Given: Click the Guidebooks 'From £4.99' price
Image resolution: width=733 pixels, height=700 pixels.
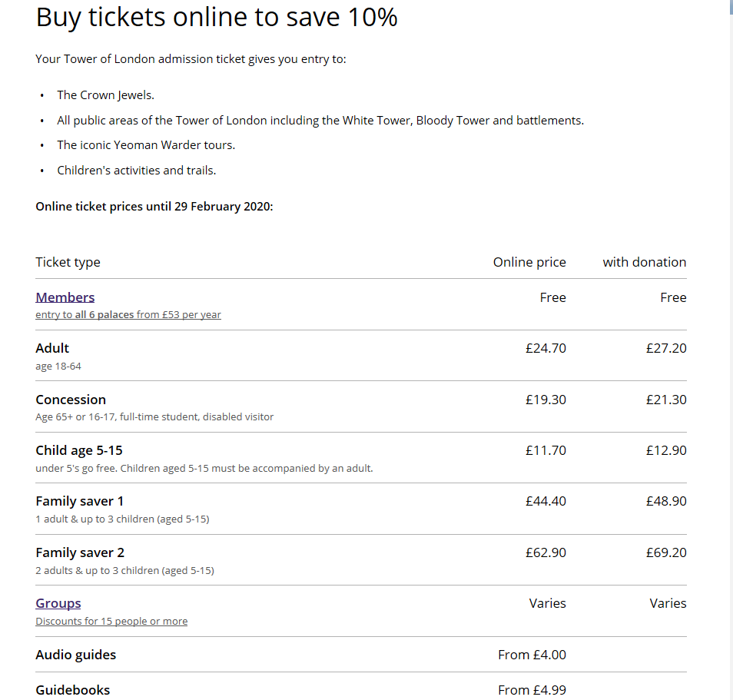Looking at the screenshot, I should (x=532, y=690).
